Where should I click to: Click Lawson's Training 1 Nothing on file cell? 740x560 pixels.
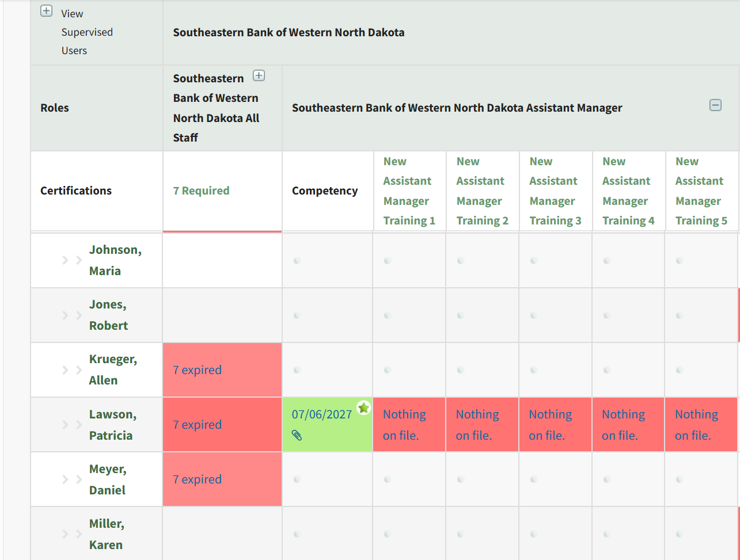[x=409, y=425]
